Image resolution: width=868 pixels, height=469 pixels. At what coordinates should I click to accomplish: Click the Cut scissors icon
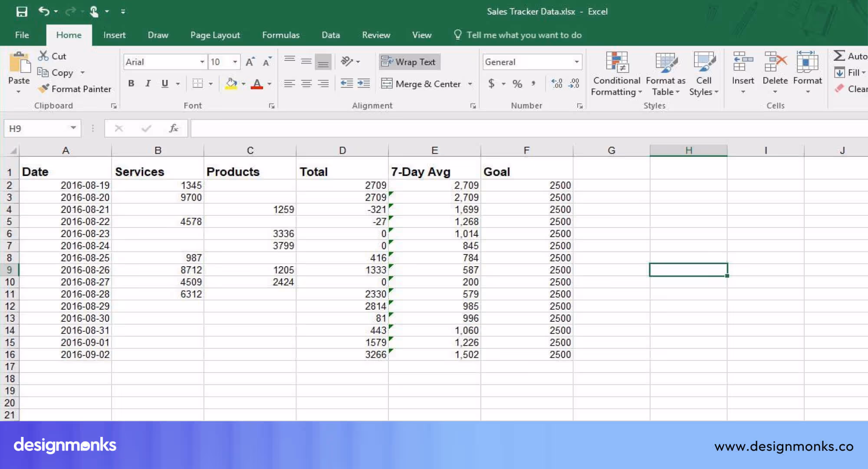(43, 56)
